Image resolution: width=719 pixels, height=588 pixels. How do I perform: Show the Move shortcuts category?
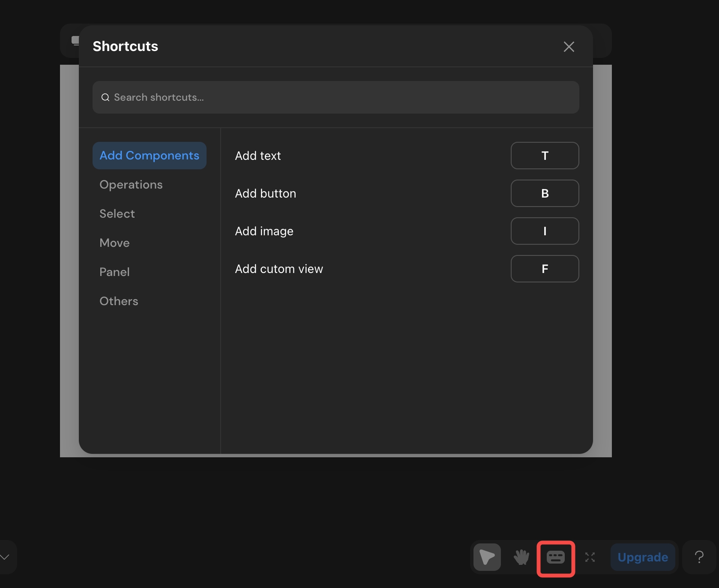click(114, 243)
